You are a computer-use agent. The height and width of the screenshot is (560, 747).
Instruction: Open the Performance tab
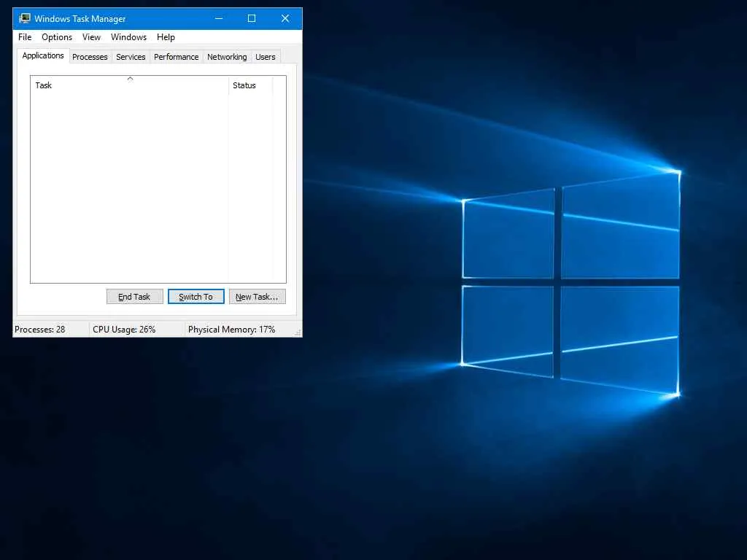pyautogui.click(x=177, y=57)
